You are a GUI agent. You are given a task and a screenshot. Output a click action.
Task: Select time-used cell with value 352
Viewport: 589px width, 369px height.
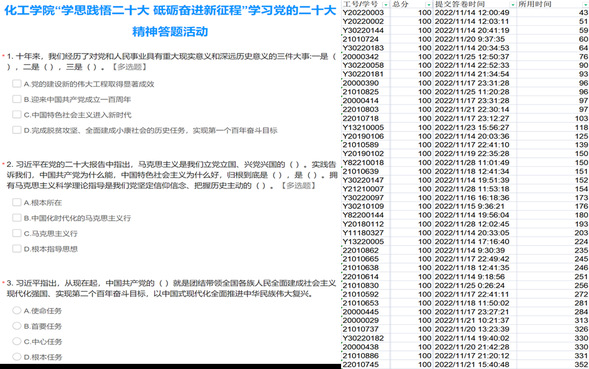[x=553, y=364]
